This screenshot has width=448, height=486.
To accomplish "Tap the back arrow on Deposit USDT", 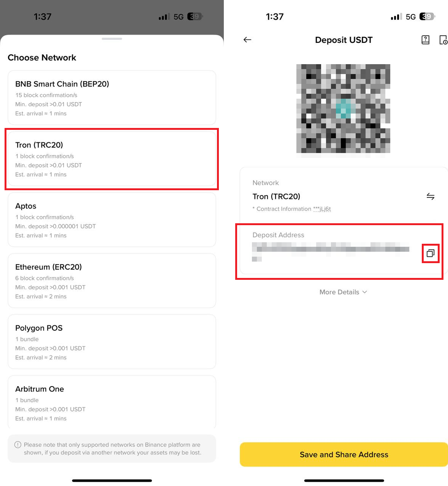I will coord(247,40).
